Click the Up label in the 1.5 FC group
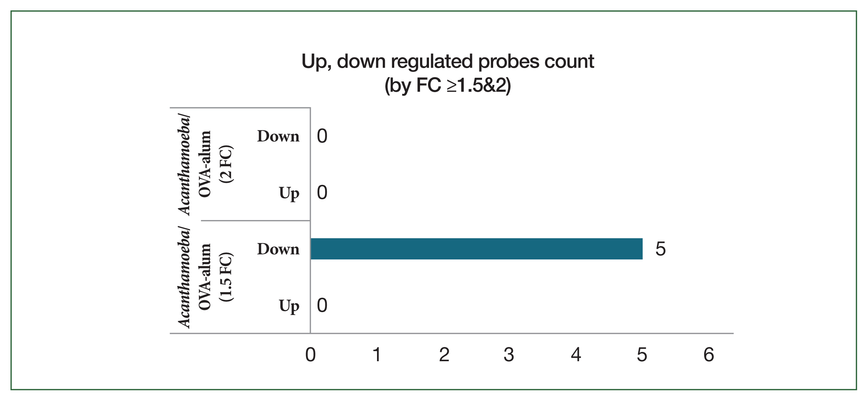The height and width of the screenshot is (401, 868). tap(289, 306)
